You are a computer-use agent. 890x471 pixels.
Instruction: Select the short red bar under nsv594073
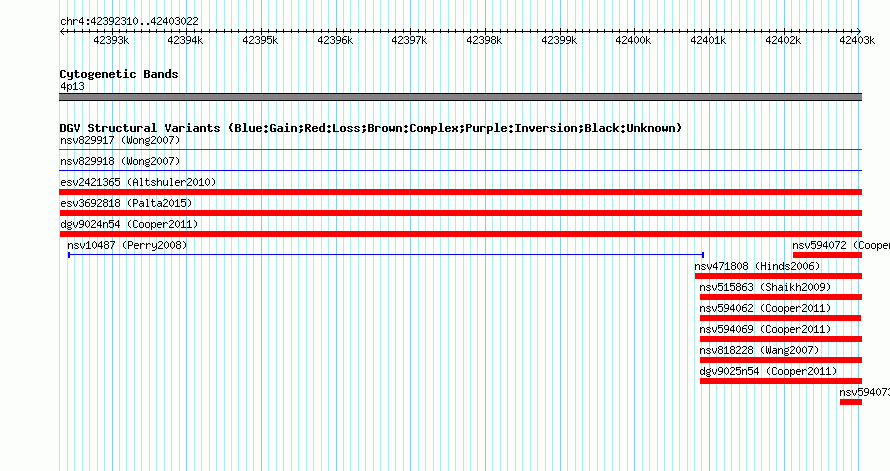point(851,402)
